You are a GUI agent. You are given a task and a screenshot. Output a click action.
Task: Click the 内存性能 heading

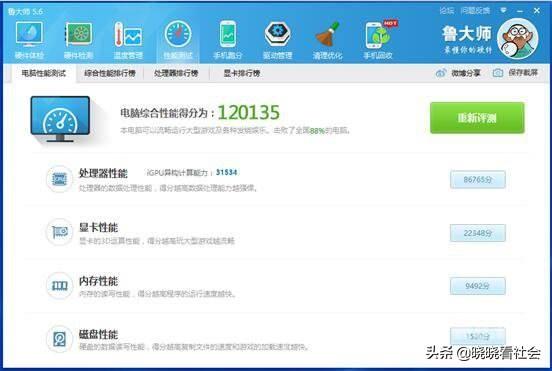[x=98, y=281]
